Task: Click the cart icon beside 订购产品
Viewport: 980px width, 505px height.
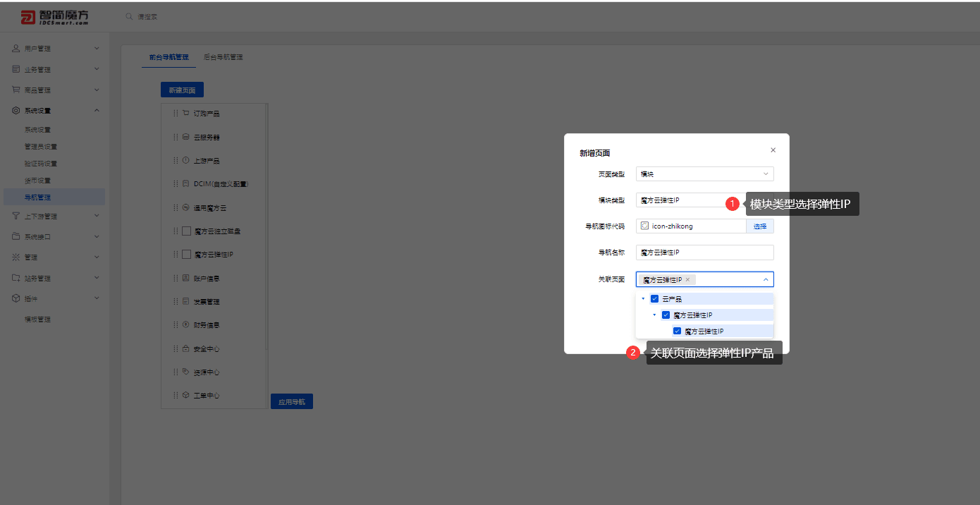Action: [185, 113]
